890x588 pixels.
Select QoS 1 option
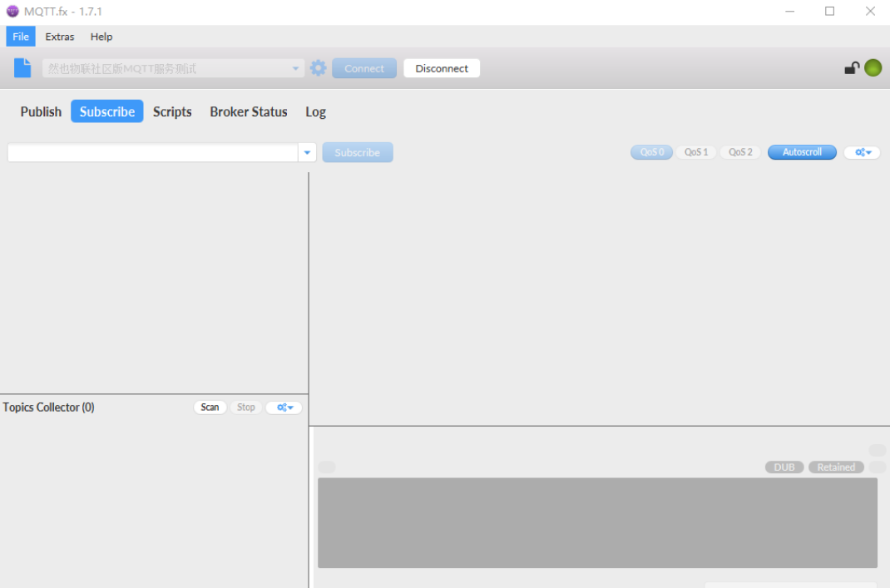(x=696, y=152)
